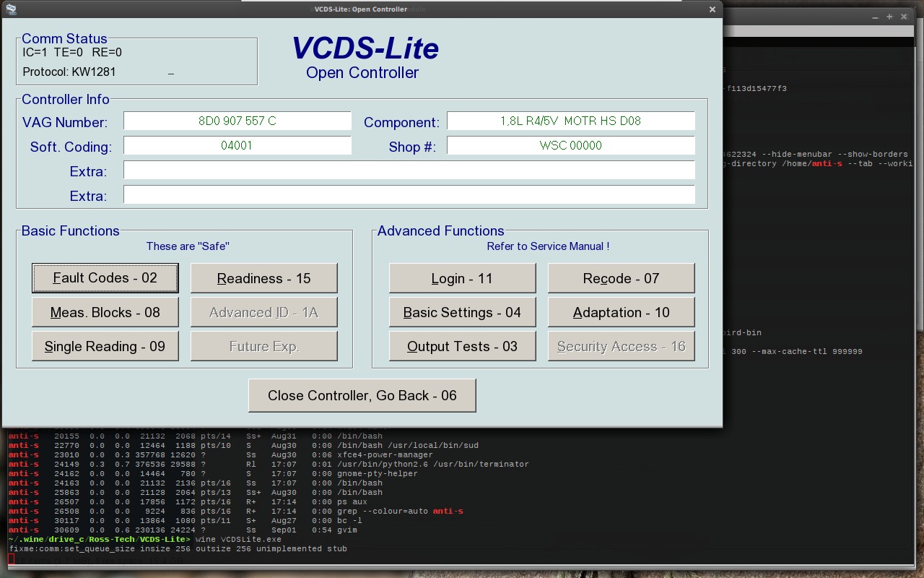
Task: Click the 'Protocol: KW1281' text
Action: coord(69,72)
